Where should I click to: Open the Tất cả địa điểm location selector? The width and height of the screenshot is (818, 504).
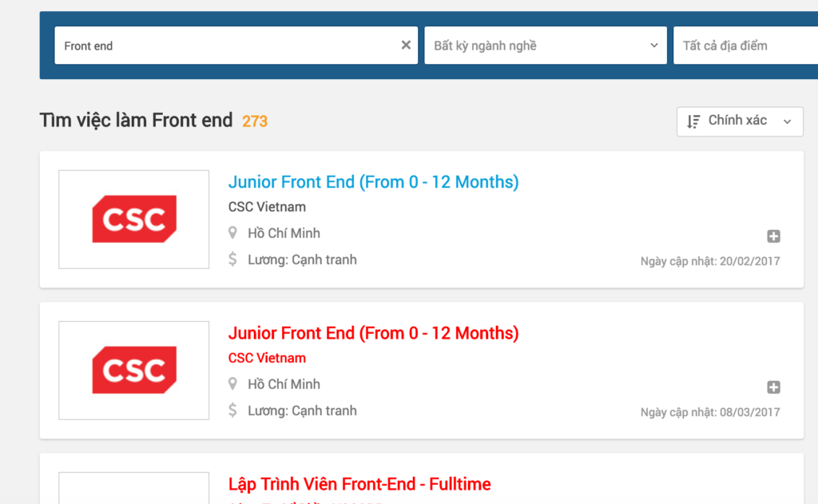pyautogui.click(x=746, y=46)
